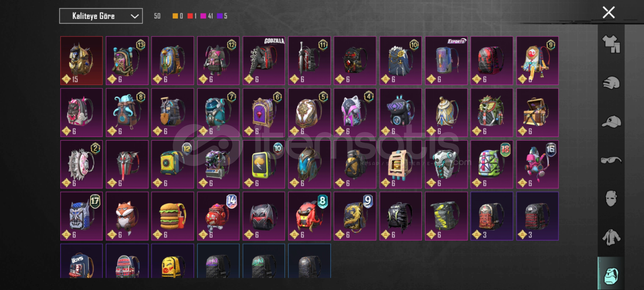Screen dimensions: 644x290
Task: Select the treasure chest backpack skin
Action: [x=538, y=113]
